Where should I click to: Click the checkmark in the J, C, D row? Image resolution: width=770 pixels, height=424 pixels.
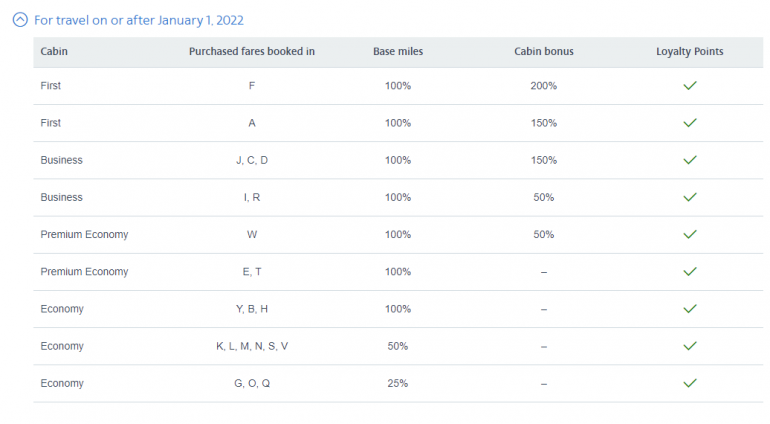[689, 160]
